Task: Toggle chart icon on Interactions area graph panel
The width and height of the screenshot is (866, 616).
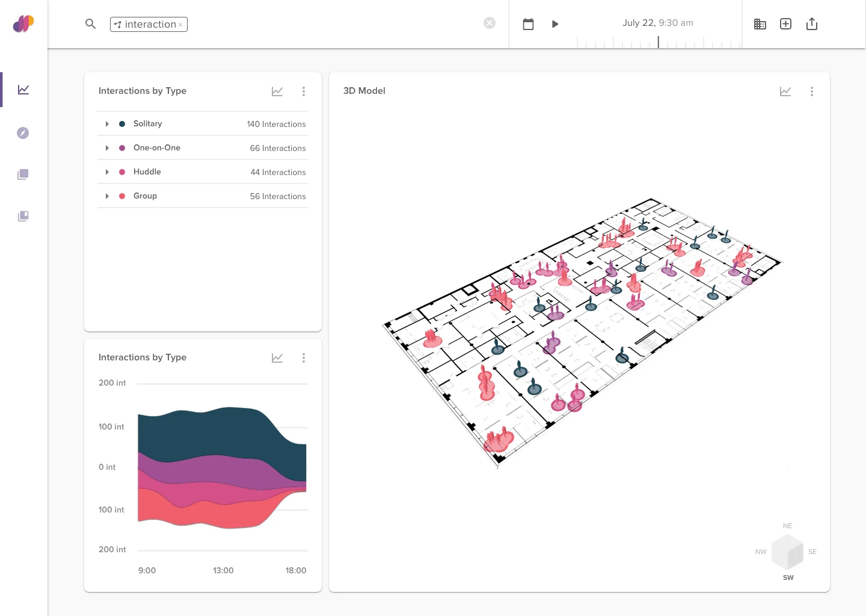Action: click(277, 358)
